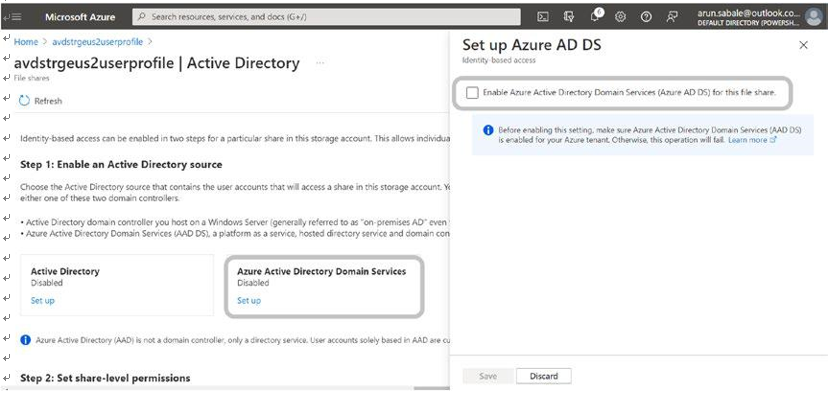Select the Active Directory card heading
The height and width of the screenshot is (394, 830).
click(x=65, y=271)
